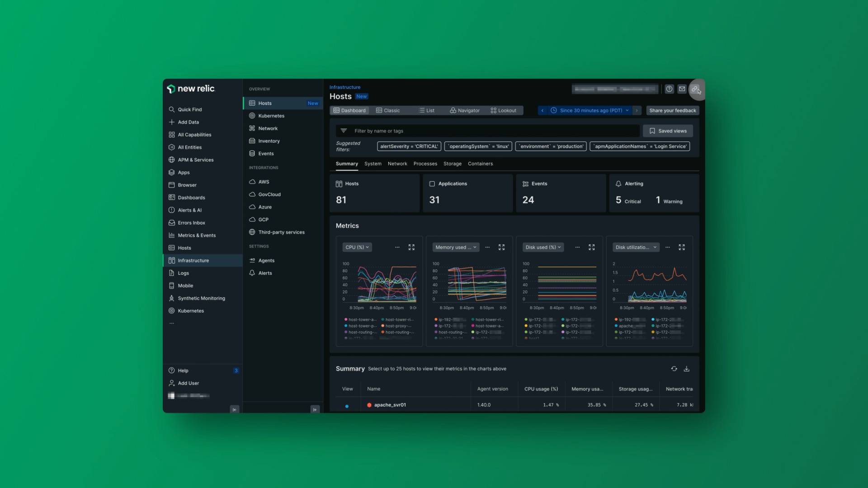
Task: Apply alertSeverity = 'CRITICAL' filter
Action: point(409,146)
